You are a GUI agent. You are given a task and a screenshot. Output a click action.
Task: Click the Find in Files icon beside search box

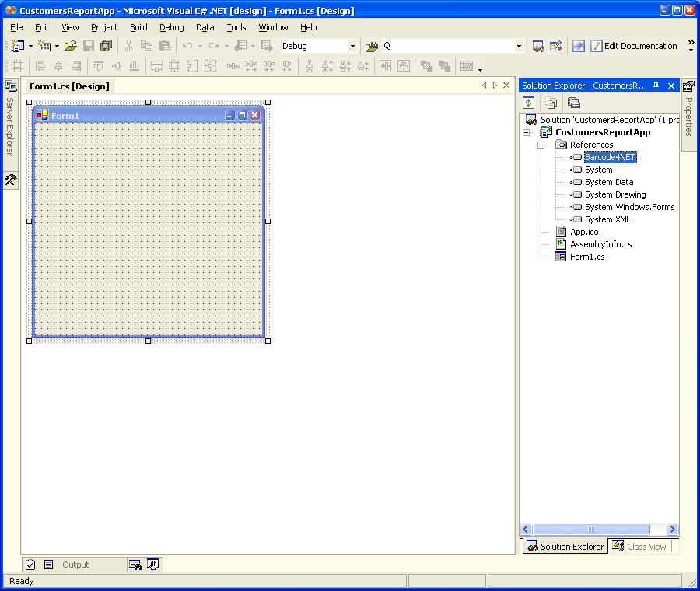[372, 46]
